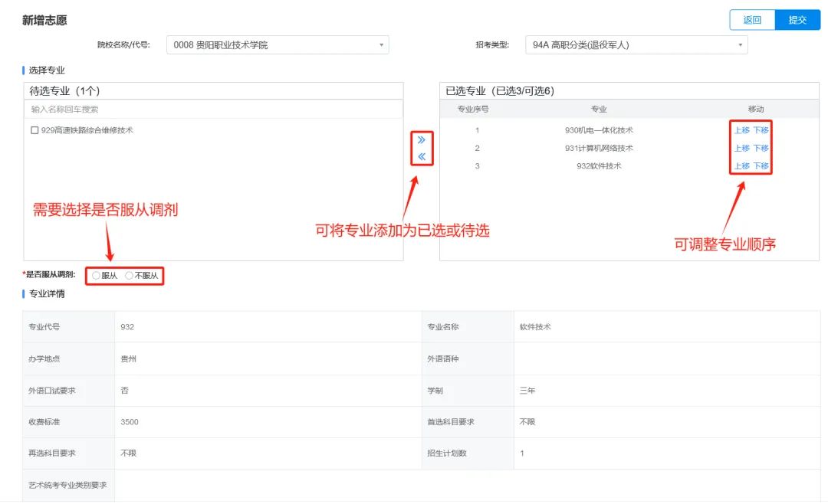Click the 返回 button

(752, 20)
